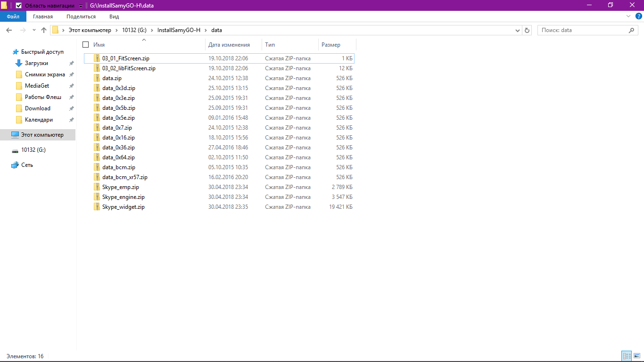Click the Поиск: data search field

(582, 30)
